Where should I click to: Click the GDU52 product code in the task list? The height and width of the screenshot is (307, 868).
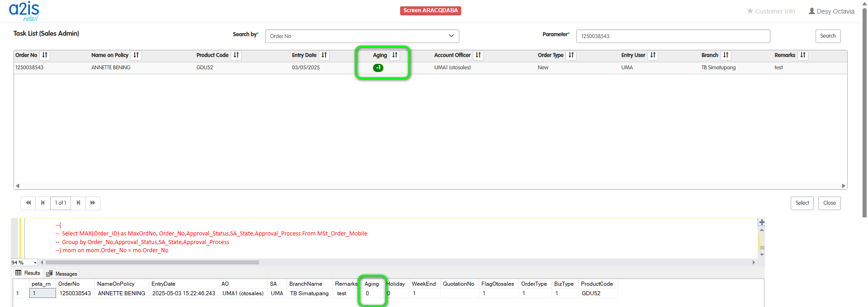coord(205,67)
